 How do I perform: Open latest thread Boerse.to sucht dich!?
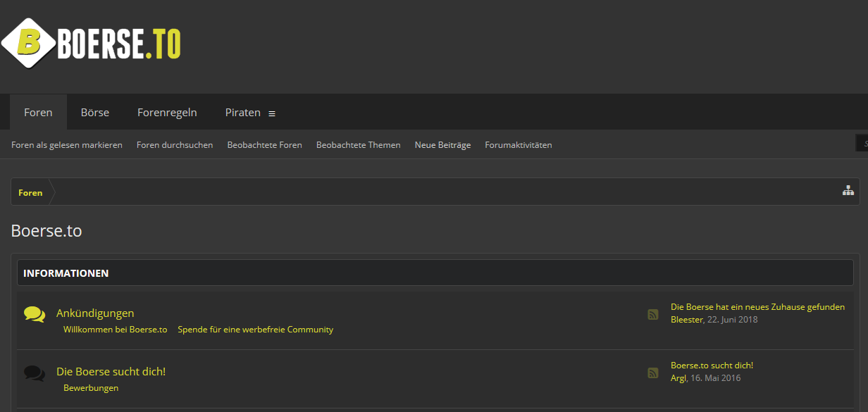pyautogui.click(x=712, y=366)
